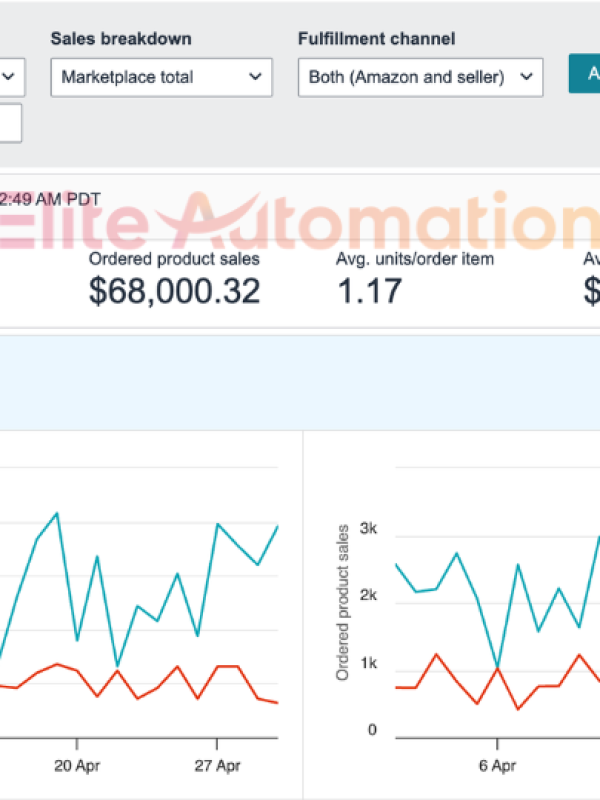Click the 27 Apr axis label
600x800 pixels.
click(217, 766)
